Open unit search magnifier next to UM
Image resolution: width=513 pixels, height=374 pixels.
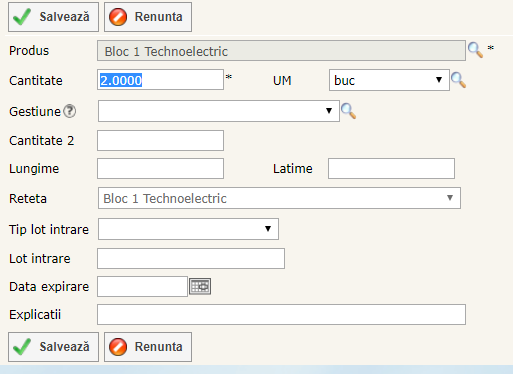458,80
